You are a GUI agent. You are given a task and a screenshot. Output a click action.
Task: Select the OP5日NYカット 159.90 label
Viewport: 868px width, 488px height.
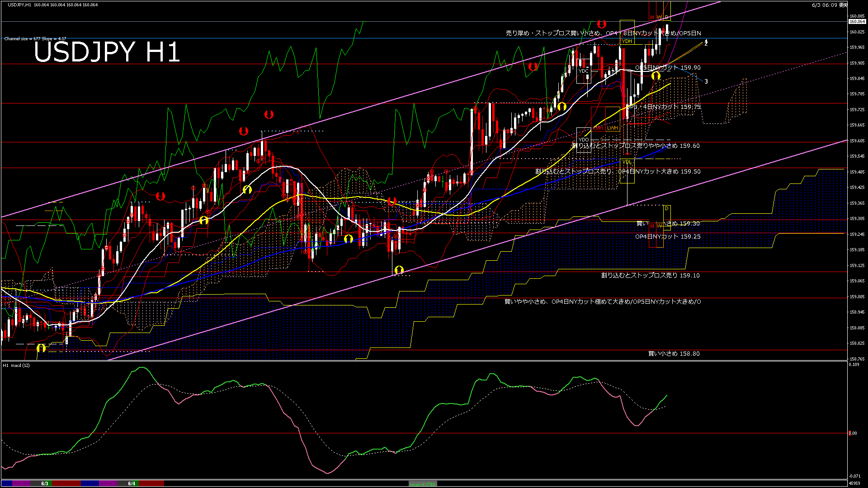(x=668, y=68)
